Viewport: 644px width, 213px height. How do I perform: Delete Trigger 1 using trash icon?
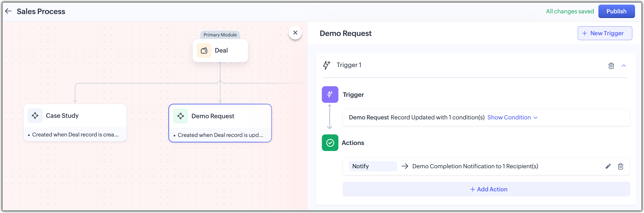(x=611, y=65)
